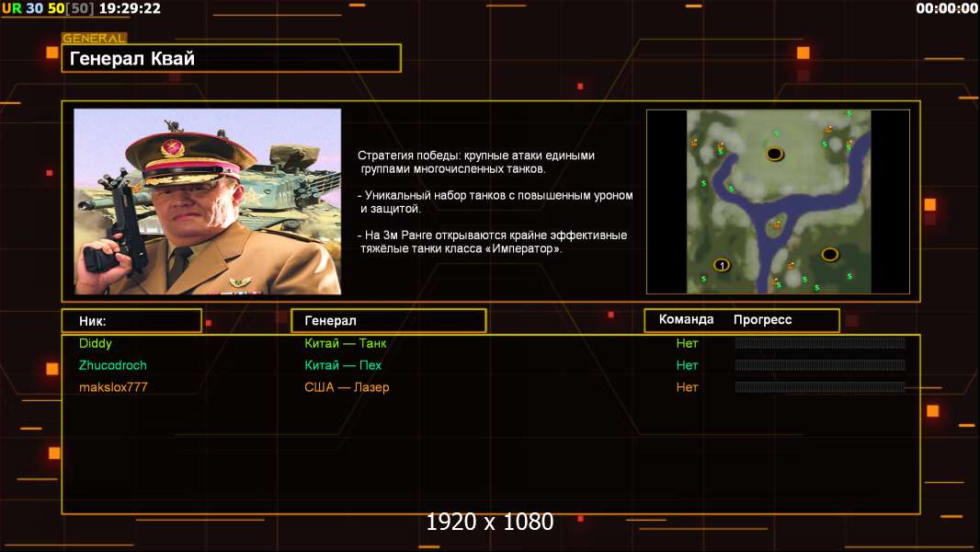This screenshot has height=552, width=980.
Task: Click the General Kwai portrait image
Action: tap(208, 201)
